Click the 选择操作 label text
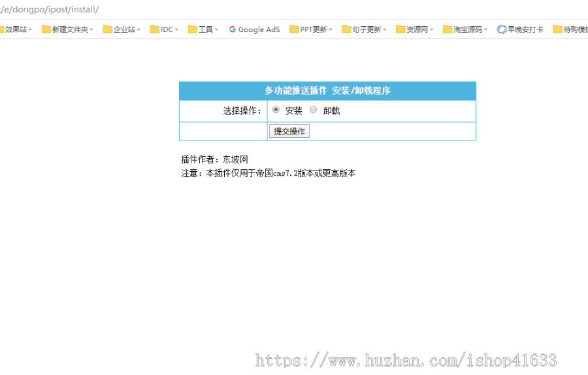The image size is (588, 375). click(242, 111)
